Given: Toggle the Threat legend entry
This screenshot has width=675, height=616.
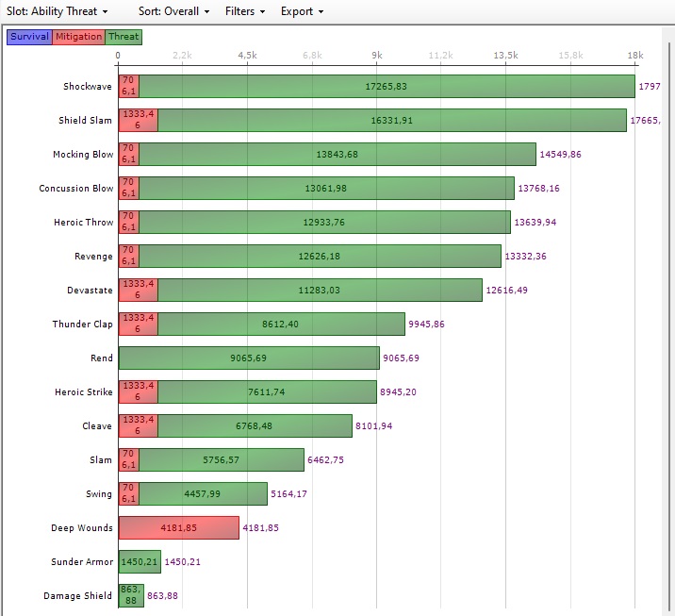Looking at the screenshot, I should point(123,37).
